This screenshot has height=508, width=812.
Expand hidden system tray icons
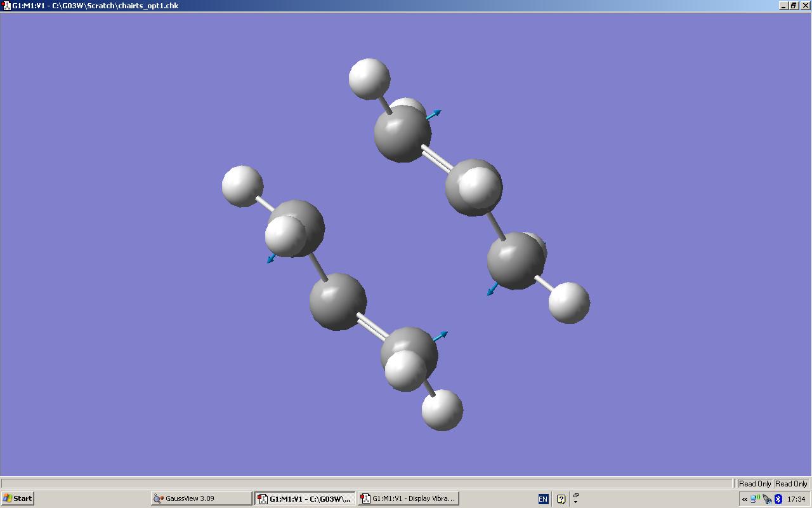tap(745, 499)
